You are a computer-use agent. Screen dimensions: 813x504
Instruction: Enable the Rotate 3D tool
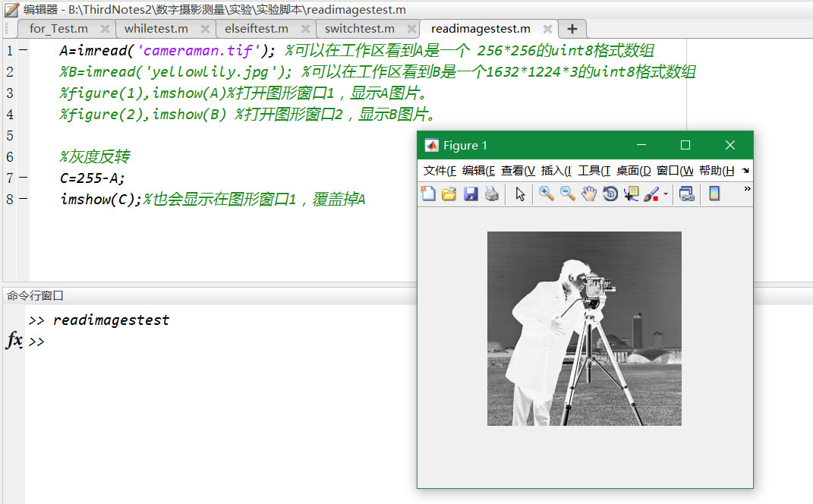(x=610, y=194)
